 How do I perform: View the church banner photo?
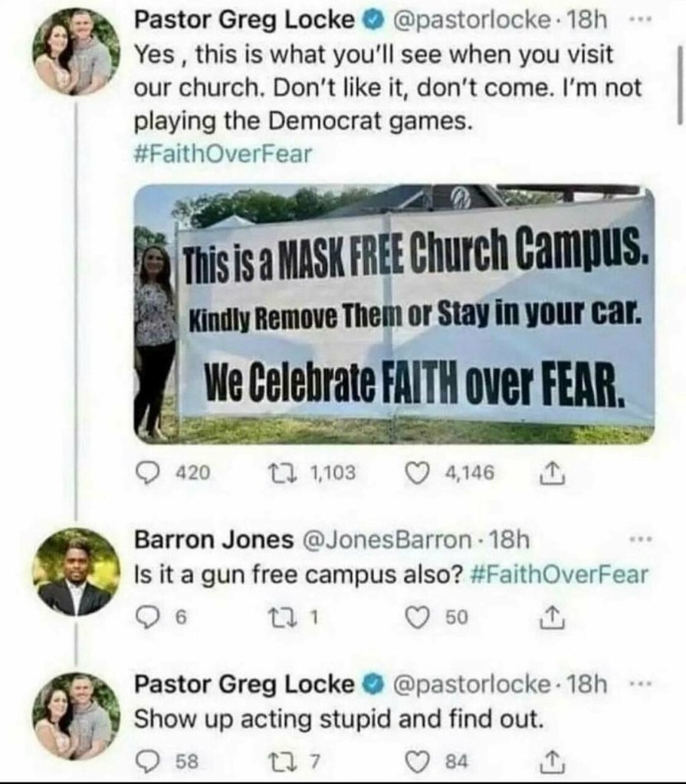[394, 314]
